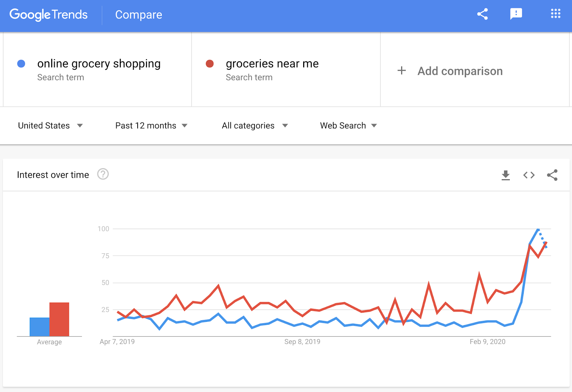Edit the online grocery shopping term
The width and height of the screenshot is (572, 392).
99,64
